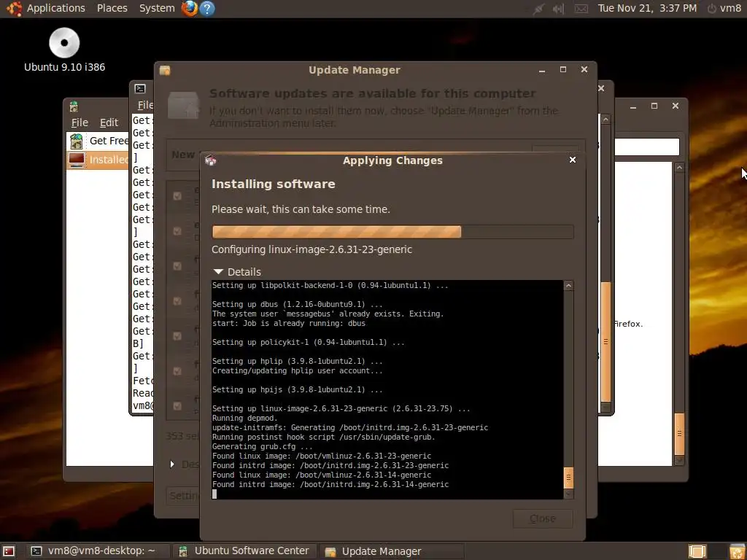Open the Help icon in top panel
The width and height of the screenshot is (747, 560).
[x=206, y=8]
